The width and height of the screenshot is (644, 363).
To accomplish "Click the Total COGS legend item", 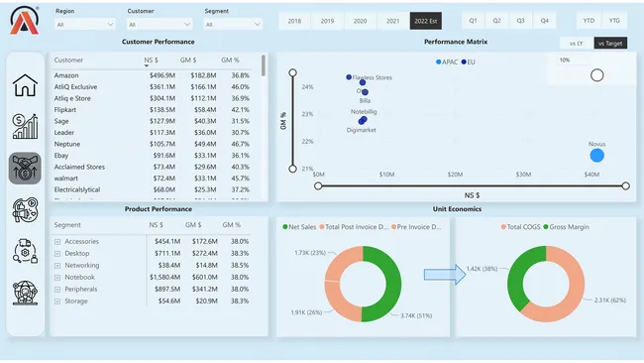I will coord(520,227).
